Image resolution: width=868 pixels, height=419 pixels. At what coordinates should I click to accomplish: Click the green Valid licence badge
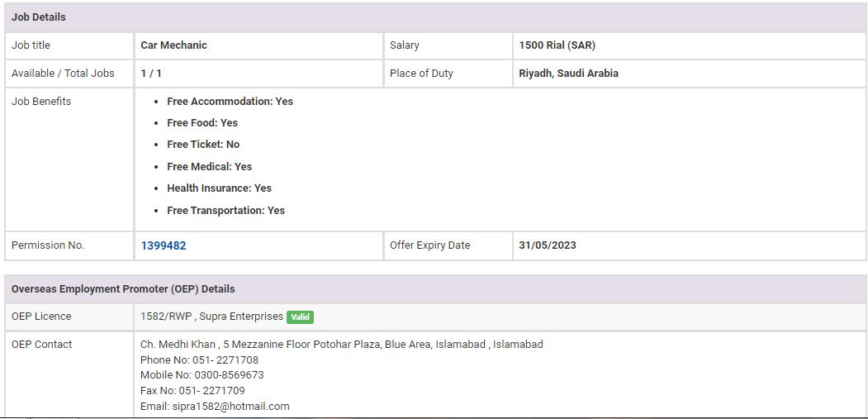point(300,317)
